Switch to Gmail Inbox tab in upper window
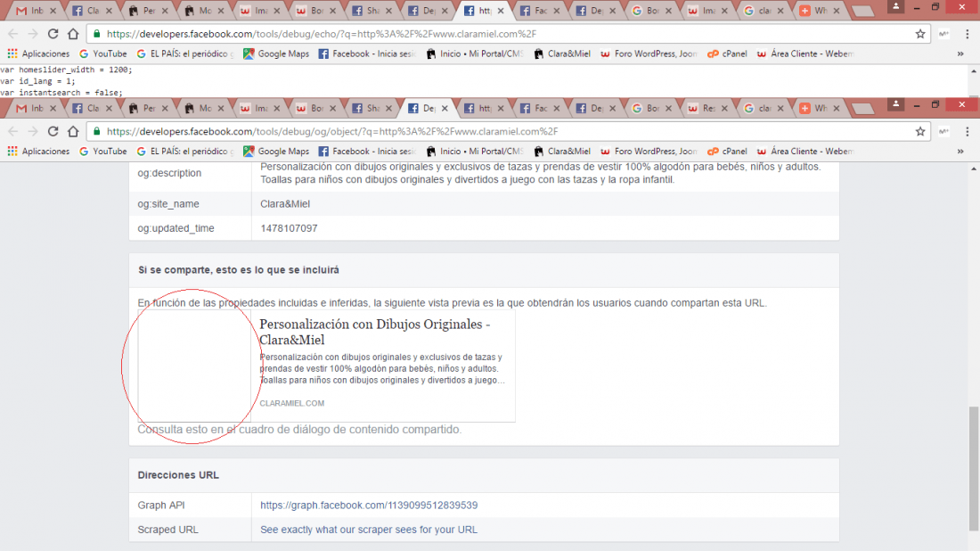The width and height of the screenshot is (980, 551). pos(30,11)
